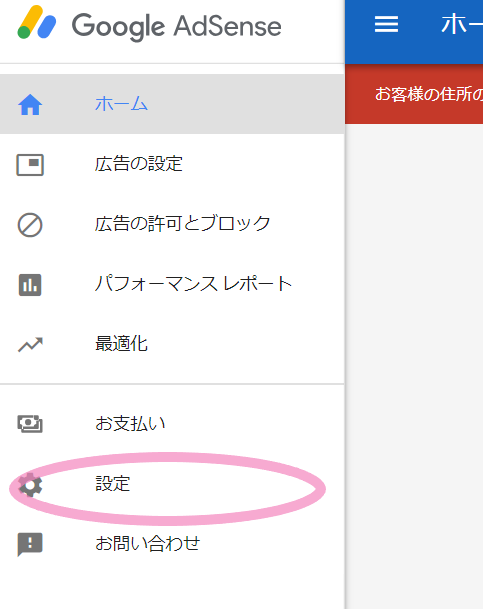This screenshot has width=483, height=609.
Task: Select ホーム in the sidebar
Action: (x=172, y=104)
